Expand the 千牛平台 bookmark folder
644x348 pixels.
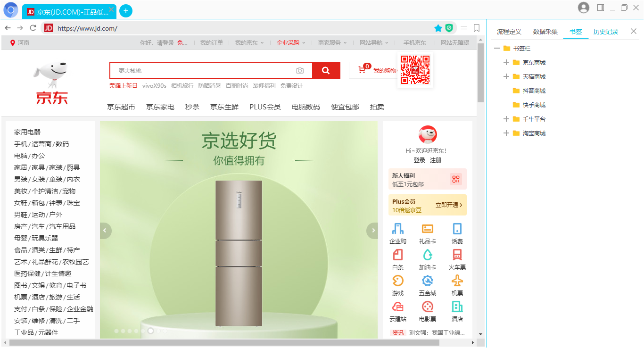506,119
